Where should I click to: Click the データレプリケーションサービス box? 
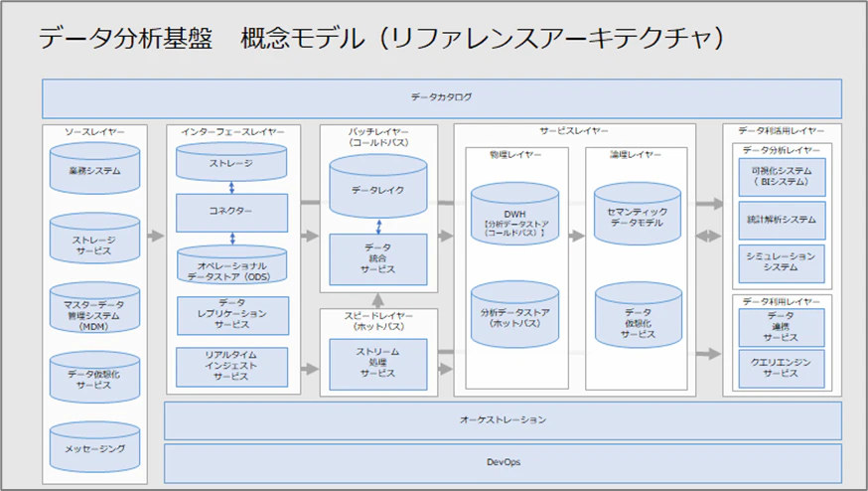[x=232, y=315]
